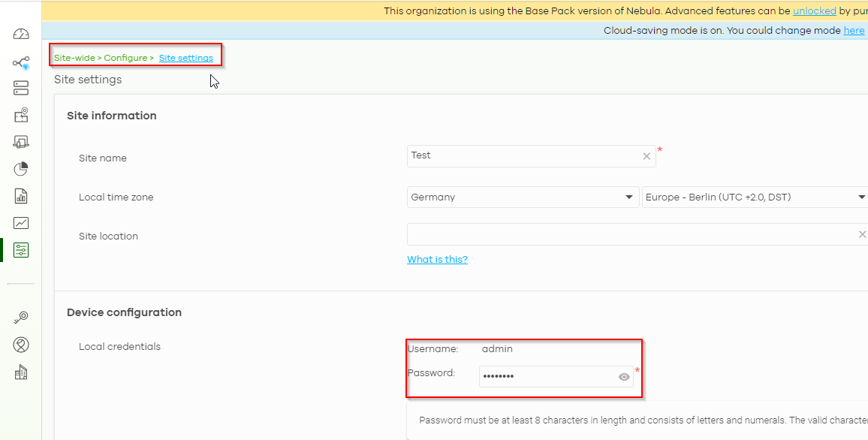Open the "What is this?" link
The height and width of the screenshot is (440, 868).
pyautogui.click(x=437, y=260)
